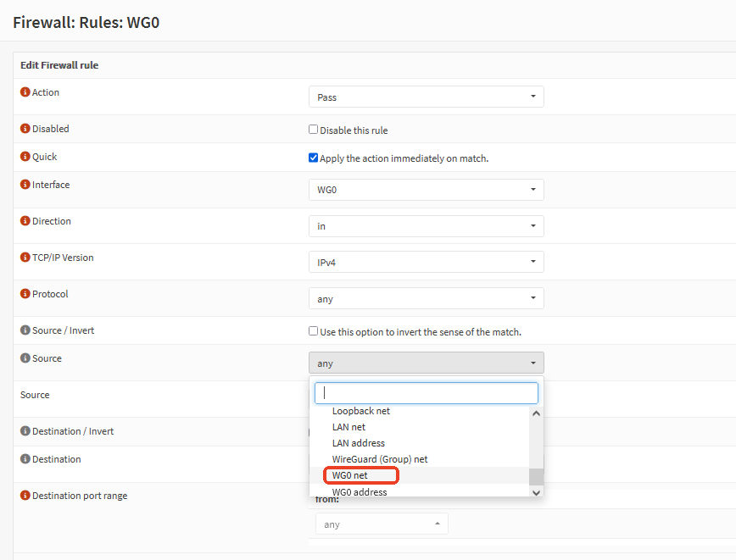Choose LAN net in the source list

(x=348, y=427)
